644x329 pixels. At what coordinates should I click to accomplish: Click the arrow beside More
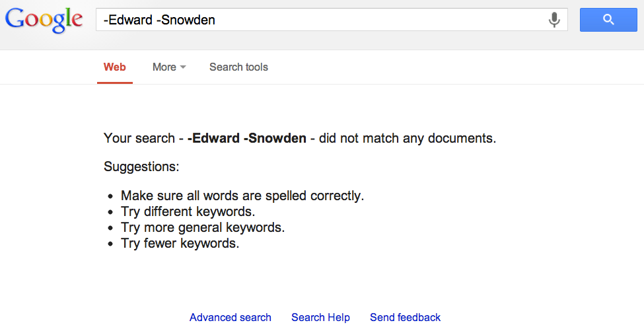pos(183,67)
